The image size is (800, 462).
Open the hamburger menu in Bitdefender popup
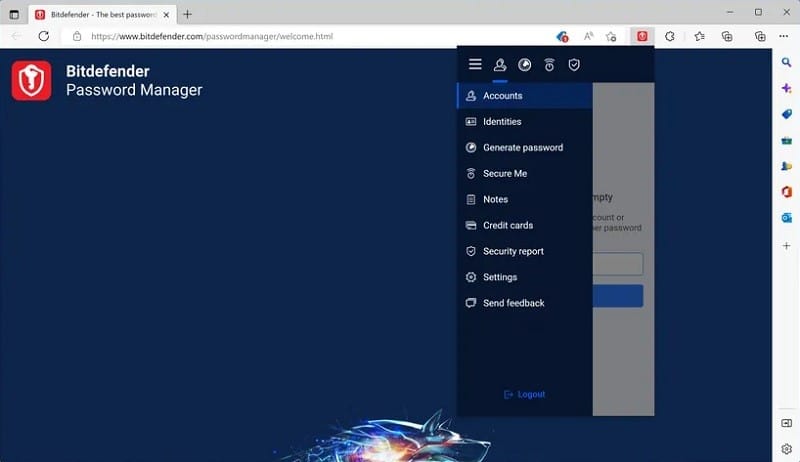475,64
